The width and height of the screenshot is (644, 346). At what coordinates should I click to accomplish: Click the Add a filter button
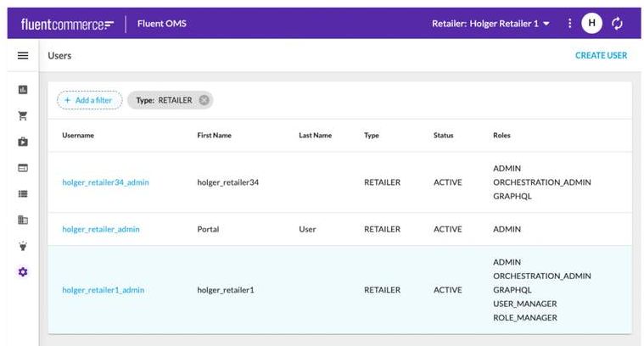point(89,100)
